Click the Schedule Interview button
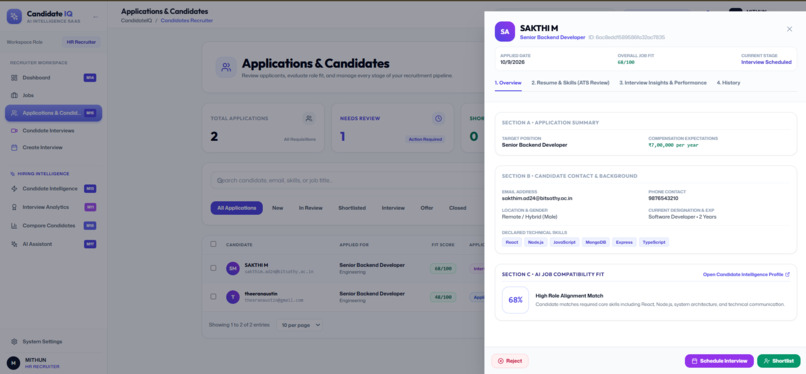Screen dimensions: 806x374 (x=719, y=361)
